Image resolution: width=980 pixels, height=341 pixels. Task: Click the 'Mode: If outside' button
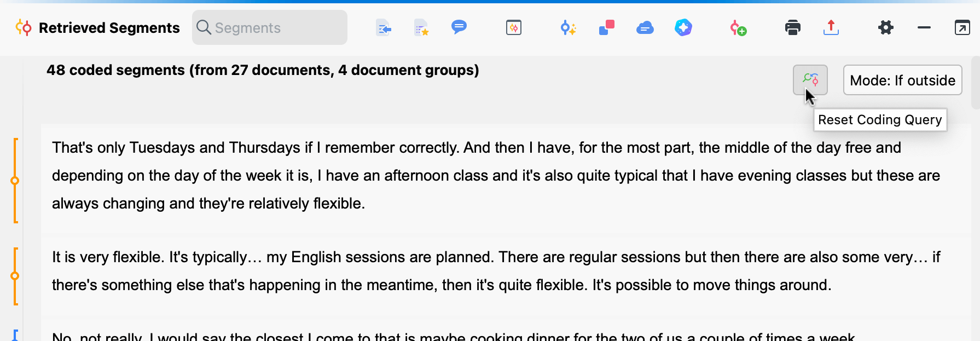pyautogui.click(x=902, y=80)
